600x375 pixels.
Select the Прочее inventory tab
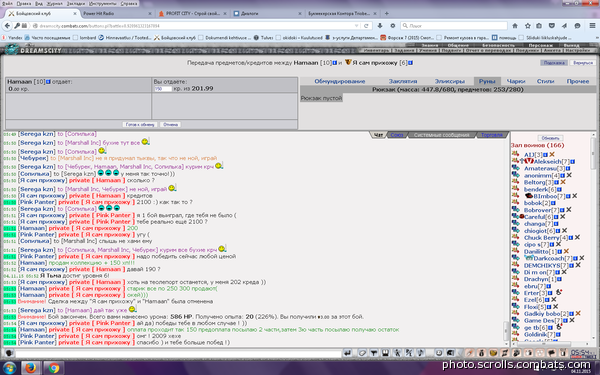(578, 81)
